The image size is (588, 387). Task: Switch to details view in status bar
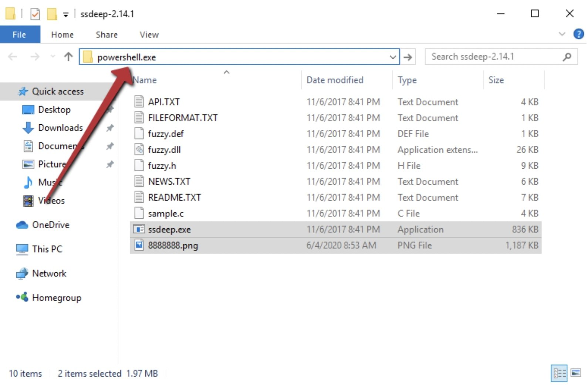(559, 373)
